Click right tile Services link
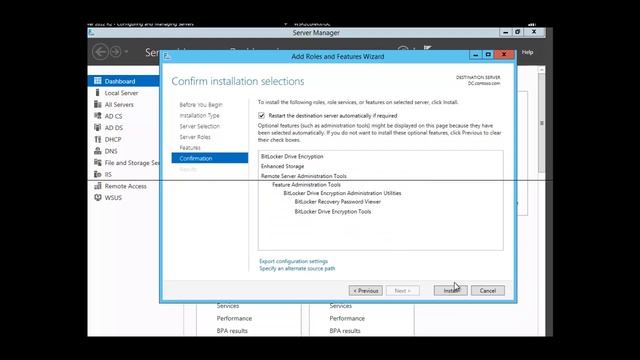This screenshot has height=360, width=640. pyautogui.click(x=340, y=306)
